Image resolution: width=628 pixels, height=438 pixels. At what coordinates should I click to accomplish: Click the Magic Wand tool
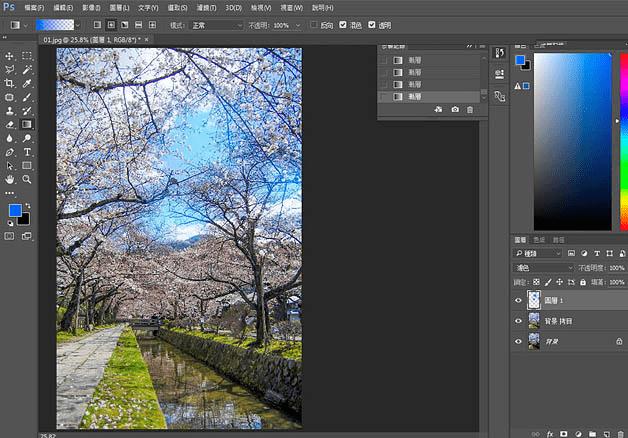pyautogui.click(x=27, y=70)
